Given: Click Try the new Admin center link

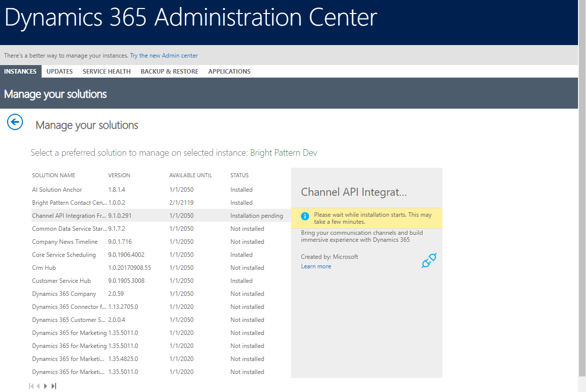Looking at the screenshot, I should pyautogui.click(x=164, y=55).
